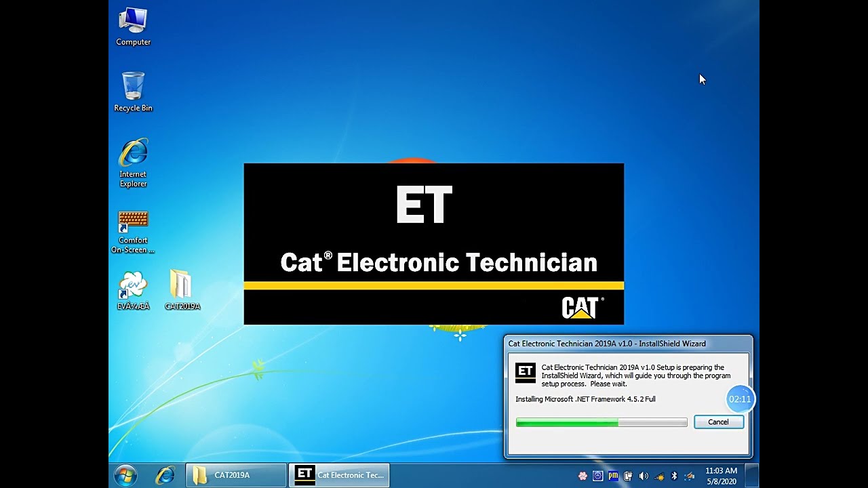Click the ET logo in the installer dialog
Image resolution: width=868 pixels, height=488 pixels.
(526, 373)
